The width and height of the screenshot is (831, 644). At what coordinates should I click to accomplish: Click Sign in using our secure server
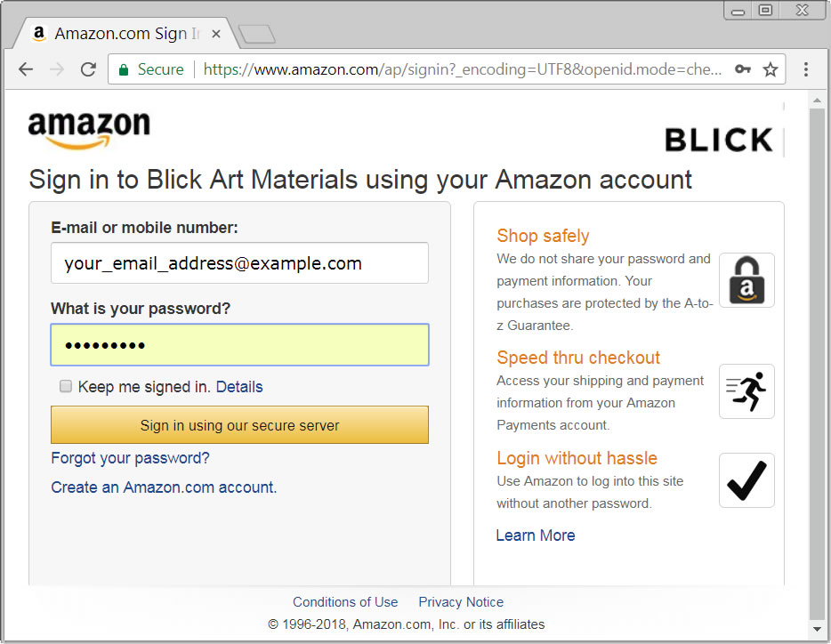(x=239, y=424)
